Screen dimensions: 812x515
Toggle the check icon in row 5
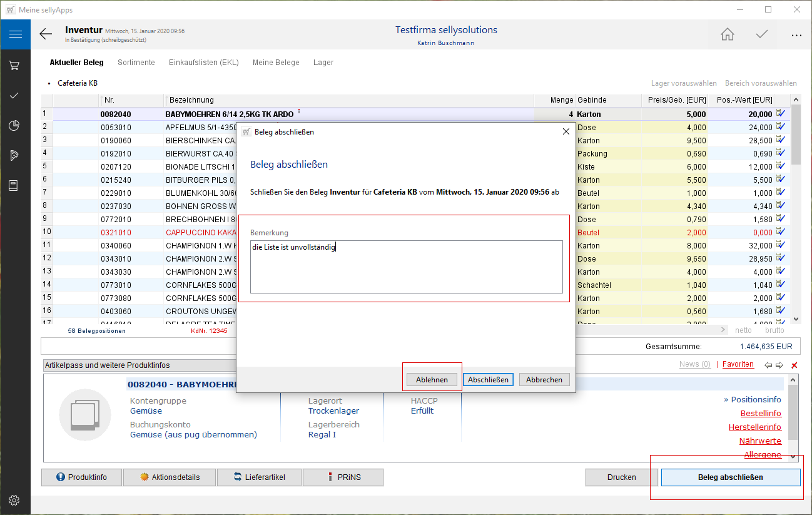[x=781, y=166]
